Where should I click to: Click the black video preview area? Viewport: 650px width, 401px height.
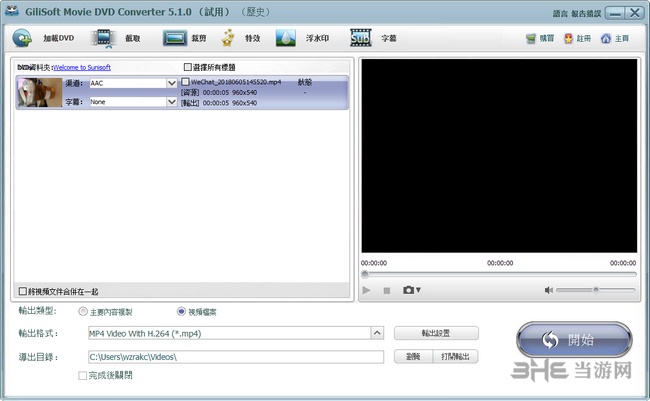[499, 156]
